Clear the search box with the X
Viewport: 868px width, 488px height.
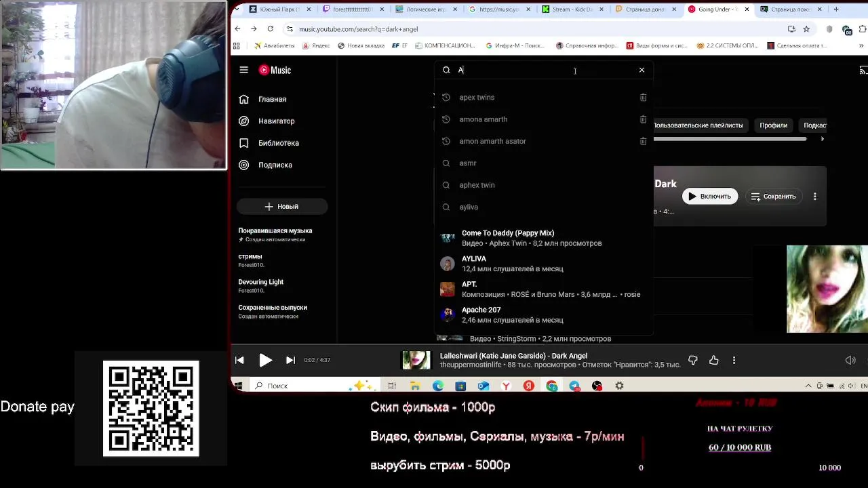[x=642, y=70]
